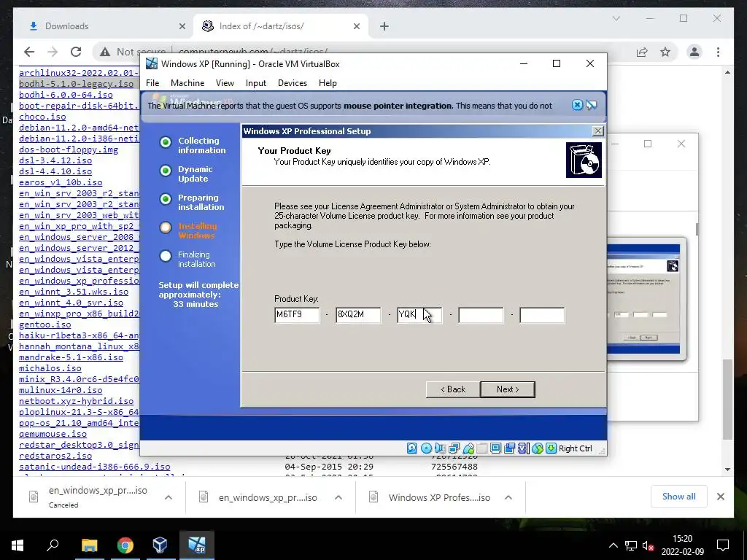747x560 pixels.
Task: Close the Chrome downloads bar
Action: 720,497
